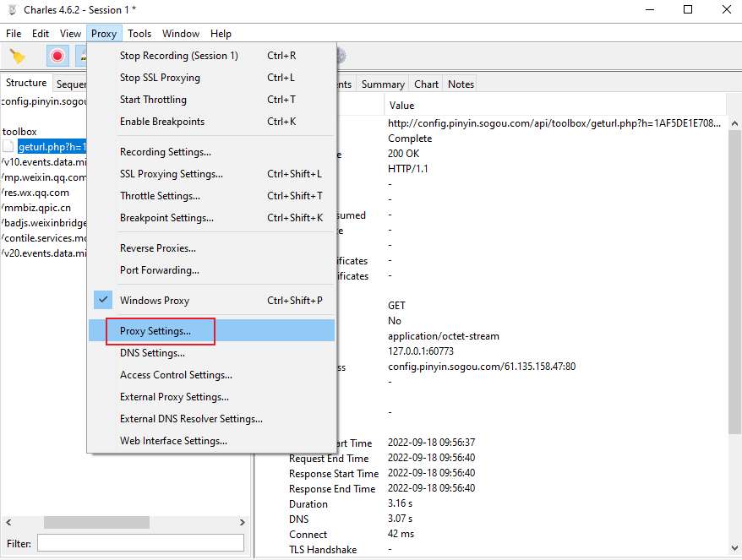This screenshot has width=742, height=560.
Task: Open Web Interface Settings...
Action: 211,441
